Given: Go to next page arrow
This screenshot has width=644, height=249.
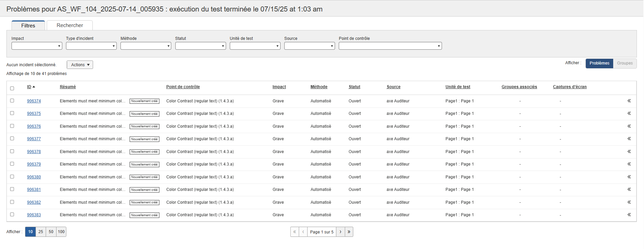Looking at the screenshot, I should 340,232.
